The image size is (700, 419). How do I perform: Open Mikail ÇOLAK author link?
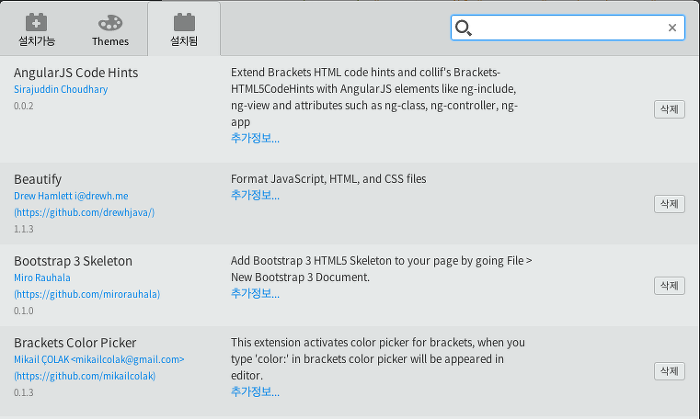pyautogui.click(x=99, y=359)
